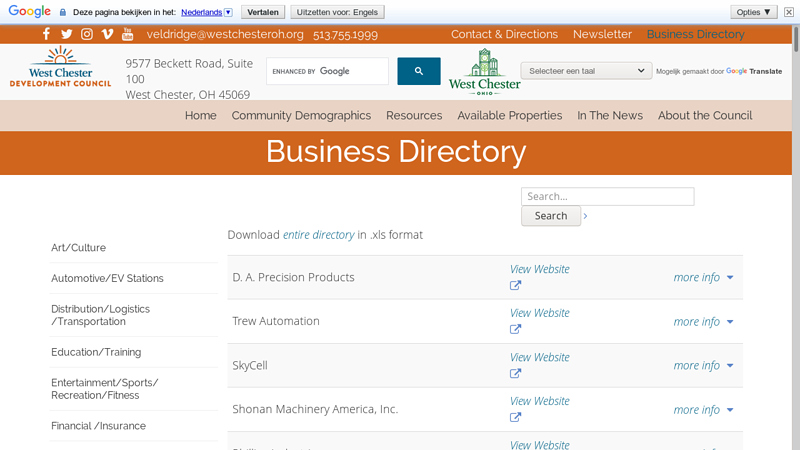
Task: Open the Newsletter link
Action: pos(602,34)
